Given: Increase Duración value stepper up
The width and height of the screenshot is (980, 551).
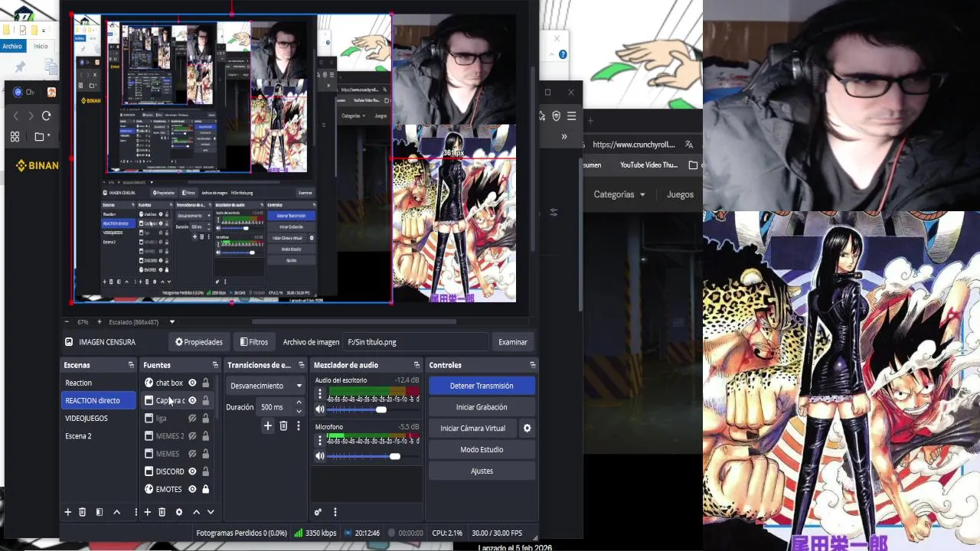Looking at the screenshot, I should point(299,403).
